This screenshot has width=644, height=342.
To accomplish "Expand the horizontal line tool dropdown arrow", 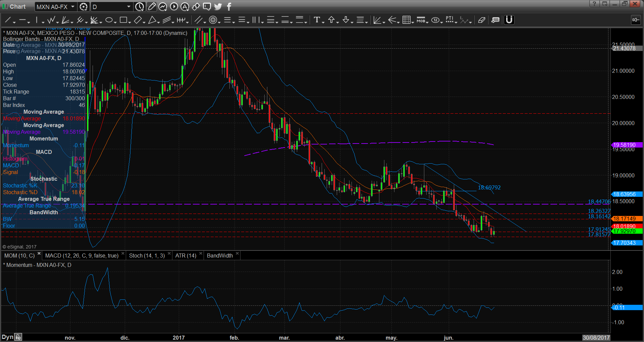I will pyautogui.click(x=29, y=22).
